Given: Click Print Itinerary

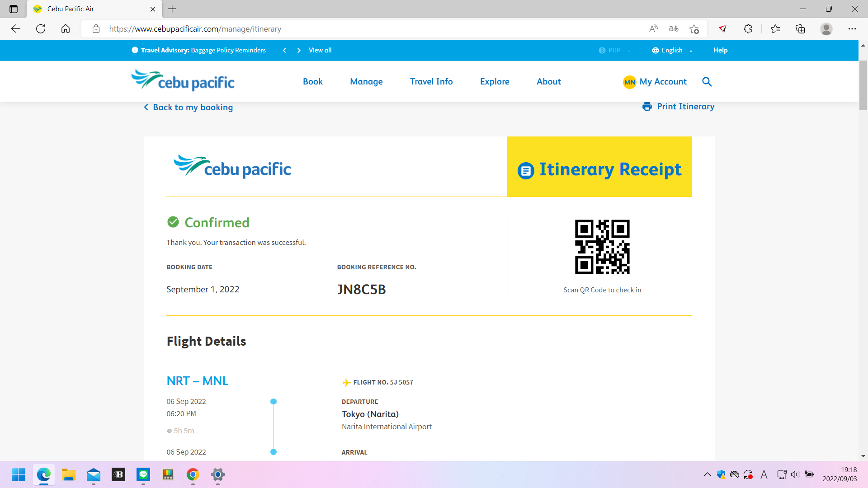Looking at the screenshot, I should pos(679,107).
